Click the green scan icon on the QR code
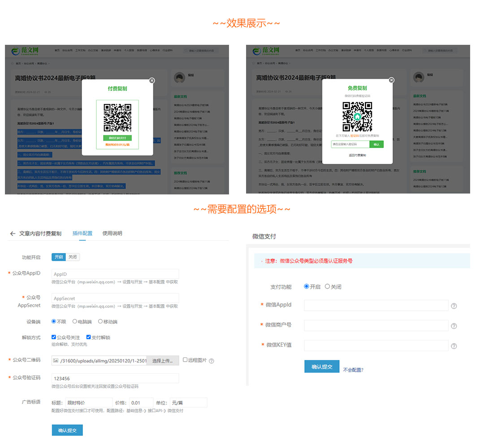Viewport: 493px width, 448px height. 358,116
